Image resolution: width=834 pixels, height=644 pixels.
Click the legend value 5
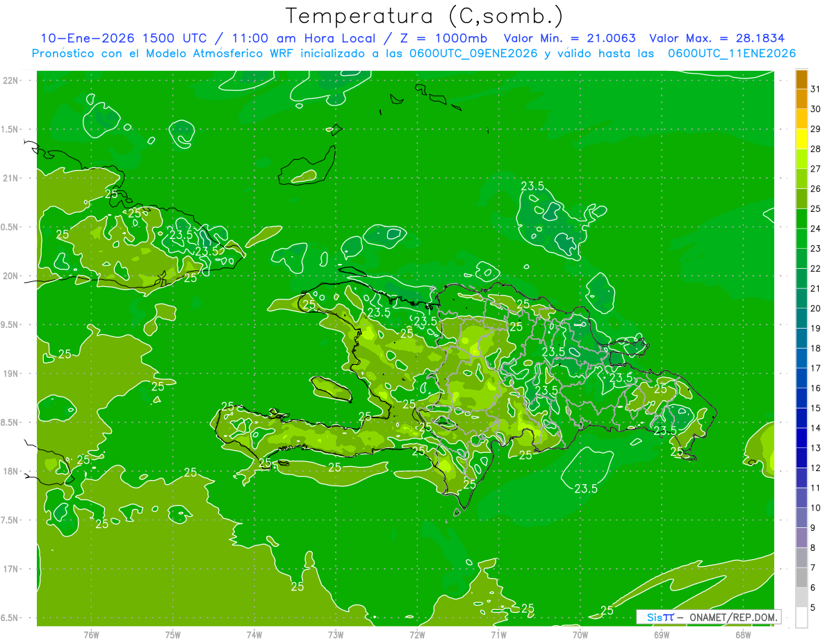click(813, 608)
